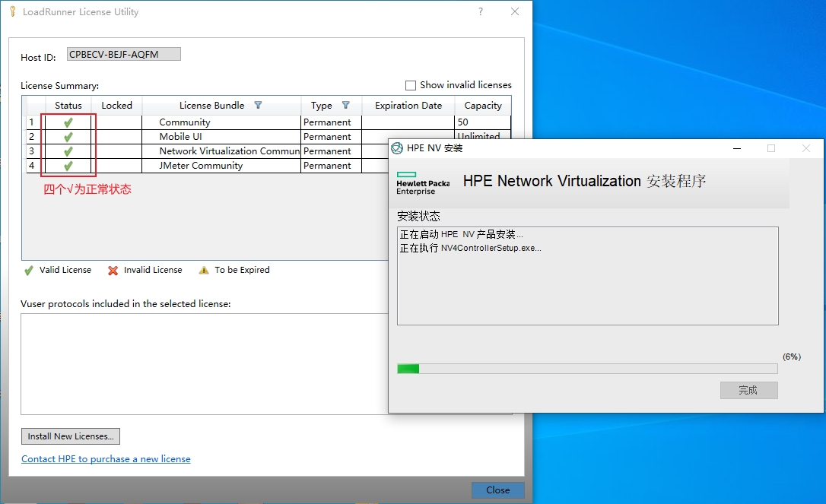
Task: Click the '安装状态' label in the installer
Action: (418, 216)
